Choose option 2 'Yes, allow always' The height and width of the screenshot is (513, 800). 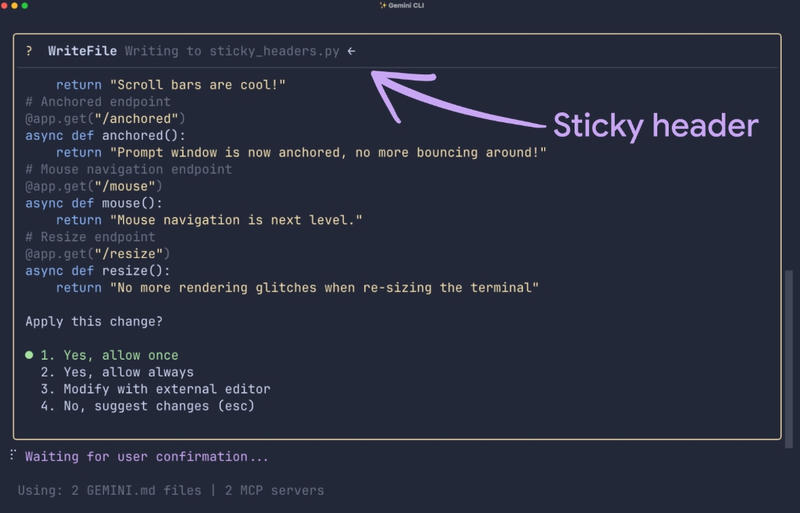117,372
